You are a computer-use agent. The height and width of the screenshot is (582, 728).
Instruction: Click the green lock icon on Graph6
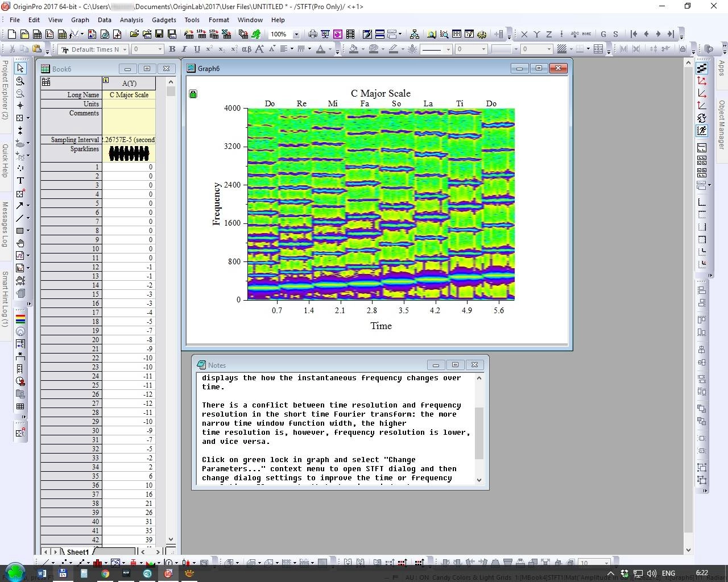(193, 94)
